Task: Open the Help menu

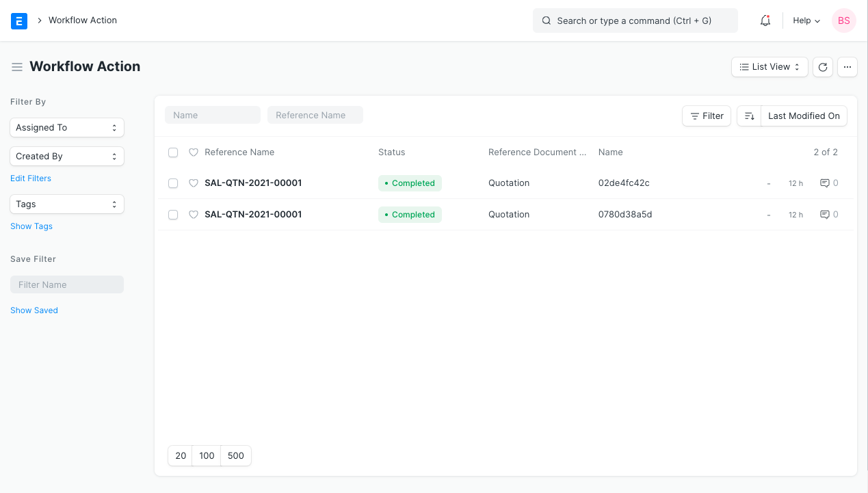Action: coord(805,21)
